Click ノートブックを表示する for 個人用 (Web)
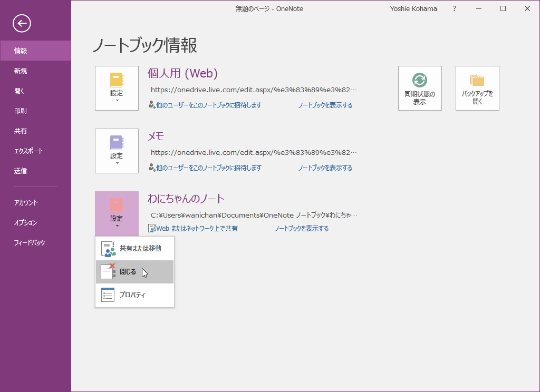This screenshot has width=540, height=392. (325, 105)
